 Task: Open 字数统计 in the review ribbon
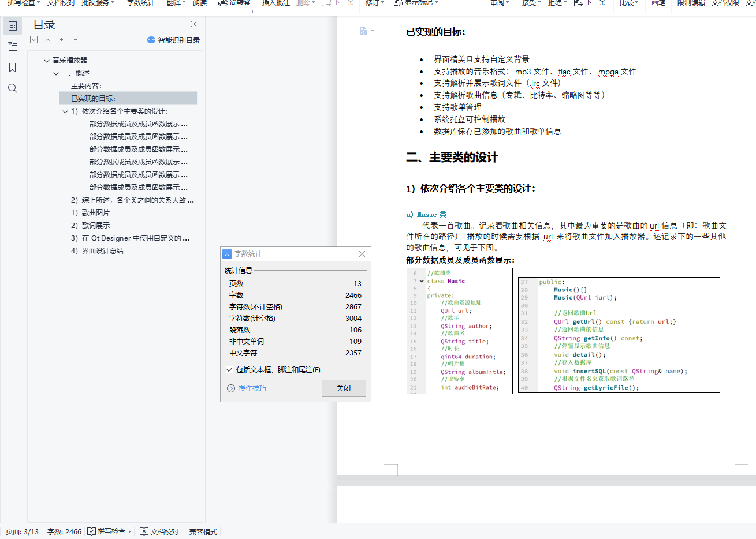[141, 3]
